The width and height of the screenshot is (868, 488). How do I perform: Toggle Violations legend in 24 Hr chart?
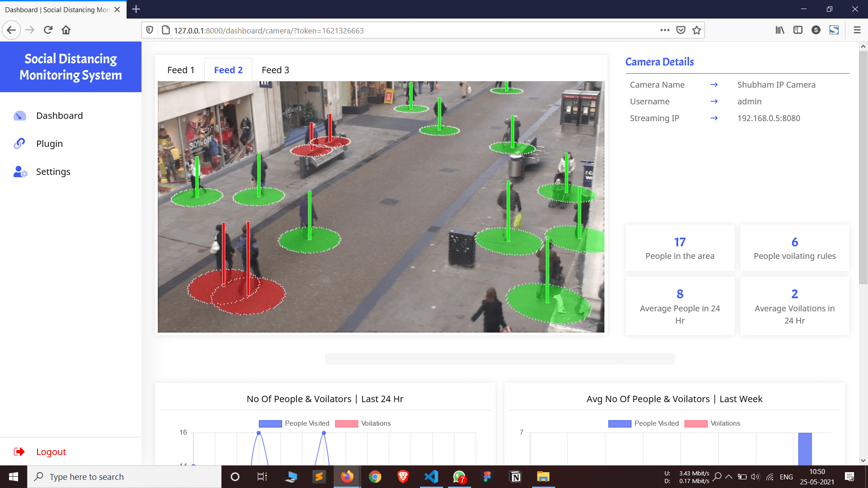(x=363, y=423)
